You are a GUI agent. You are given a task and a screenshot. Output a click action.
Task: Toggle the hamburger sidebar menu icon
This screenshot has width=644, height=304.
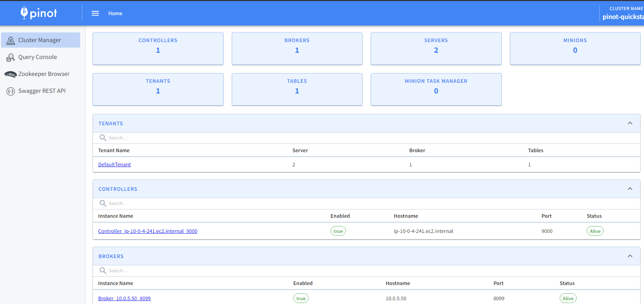point(95,13)
